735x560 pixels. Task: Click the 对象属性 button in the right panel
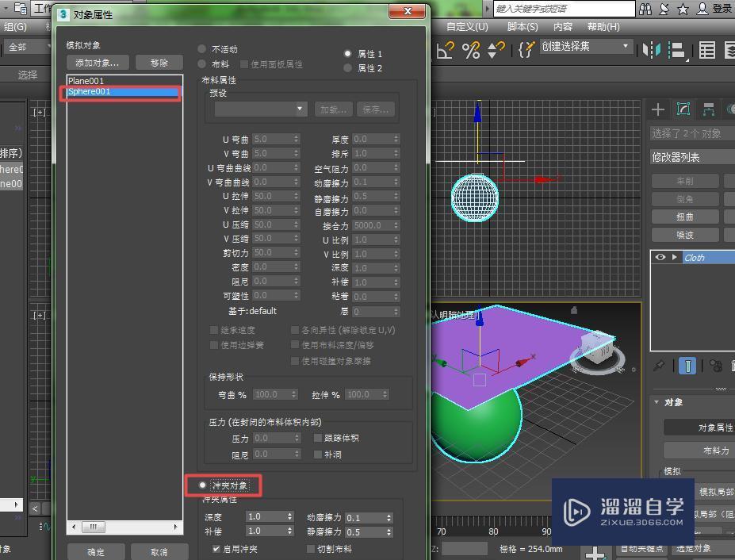coord(699,428)
